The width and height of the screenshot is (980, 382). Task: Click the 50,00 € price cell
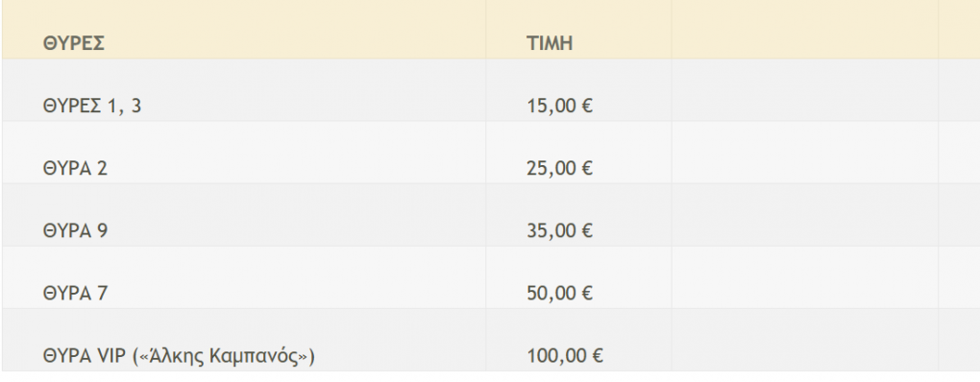[x=559, y=294]
